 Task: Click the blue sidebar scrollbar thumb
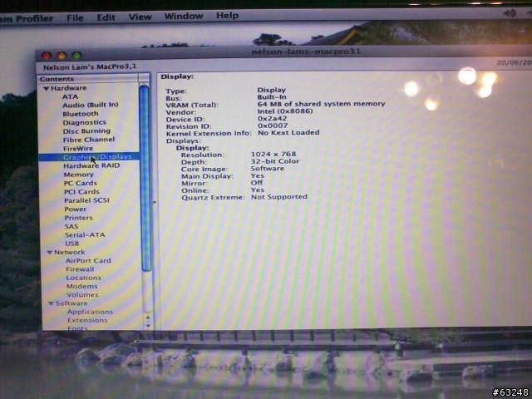pos(145,178)
